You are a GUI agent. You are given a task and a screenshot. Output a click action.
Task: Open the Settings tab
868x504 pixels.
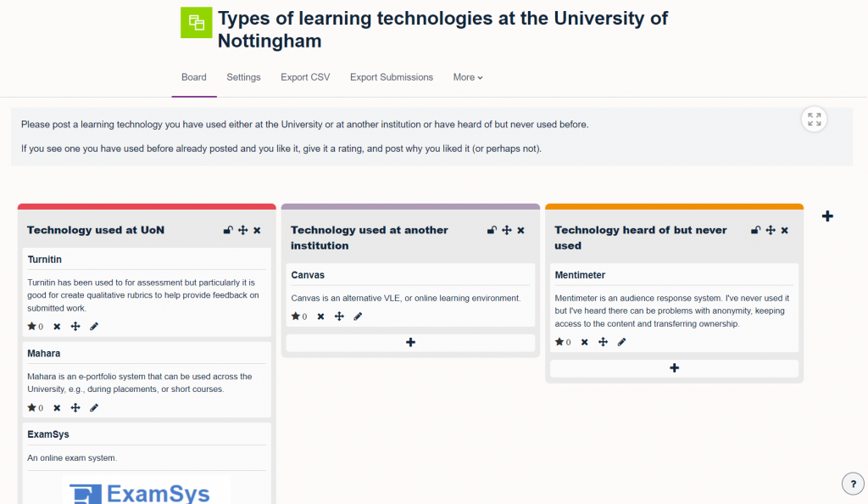243,77
